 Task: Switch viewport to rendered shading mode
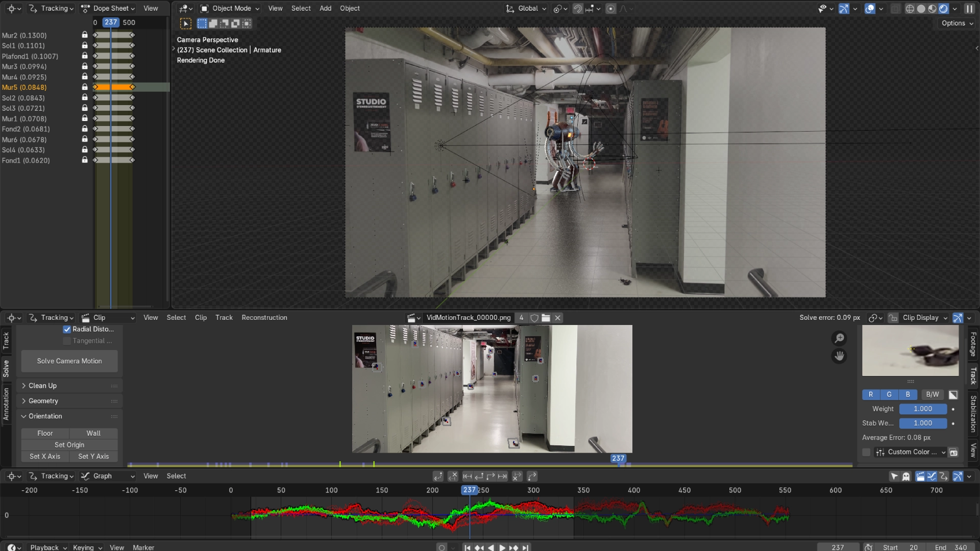pyautogui.click(x=943, y=9)
